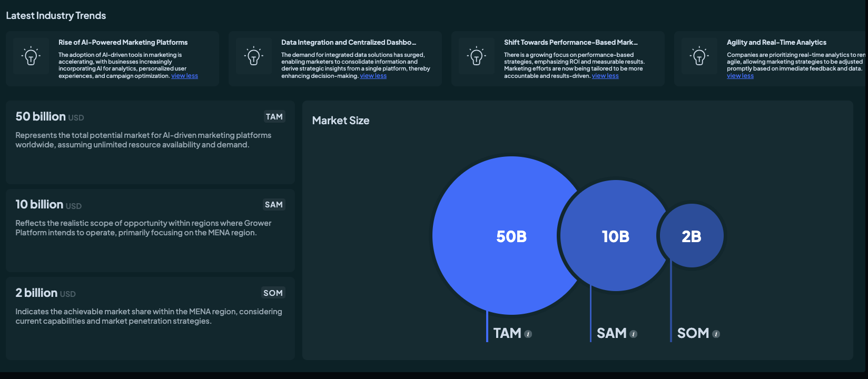868x379 pixels.
Task: Open info icon beside SOM chart label
Action: (x=716, y=334)
